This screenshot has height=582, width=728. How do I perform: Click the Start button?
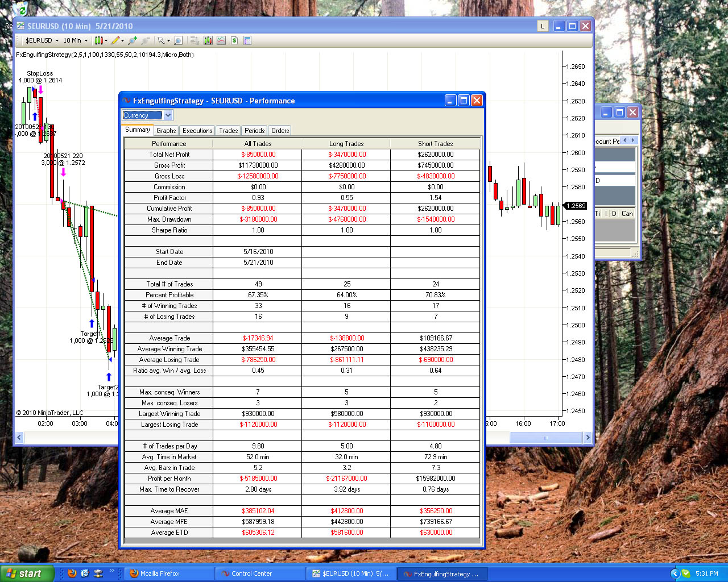[x=27, y=573]
